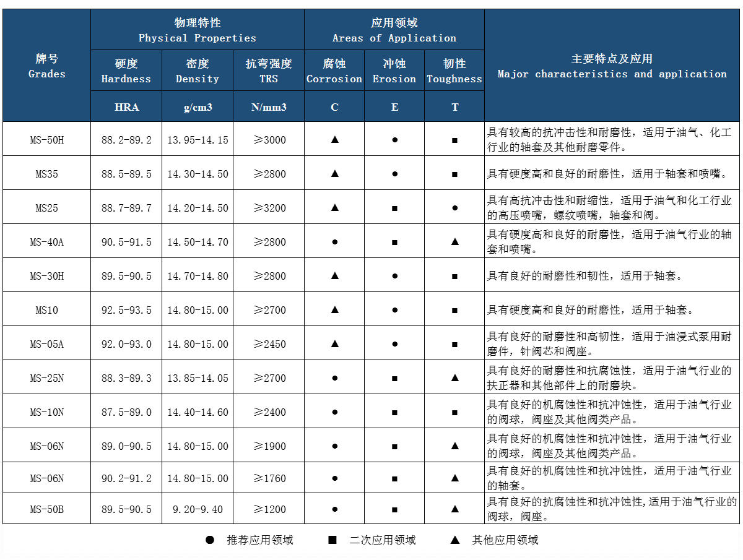Click the MS-50B density value 9.20-9.40
Image resolution: width=743 pixels, height=560 pixels.
pos(198,509)
